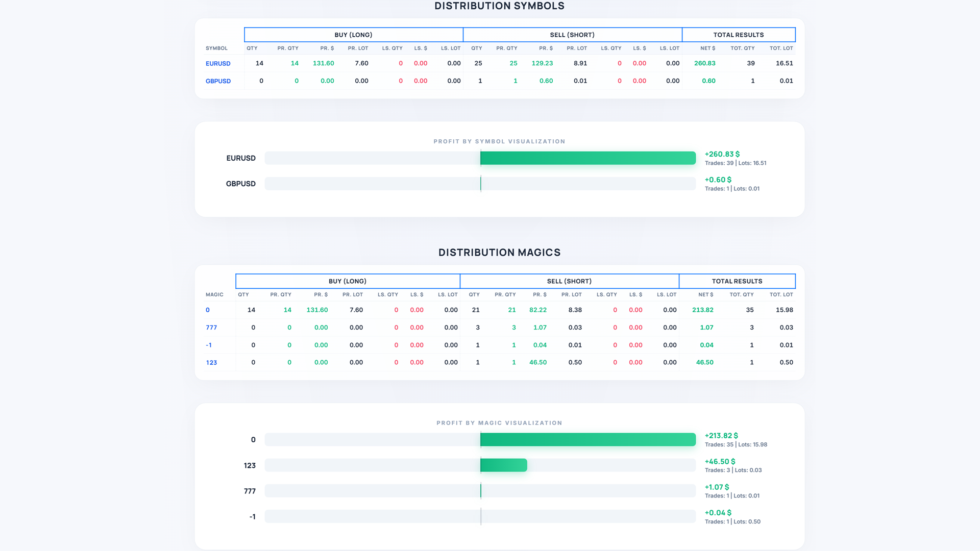Click magic 0 green profit bar
980x551 pixels.
pos(587,440)
